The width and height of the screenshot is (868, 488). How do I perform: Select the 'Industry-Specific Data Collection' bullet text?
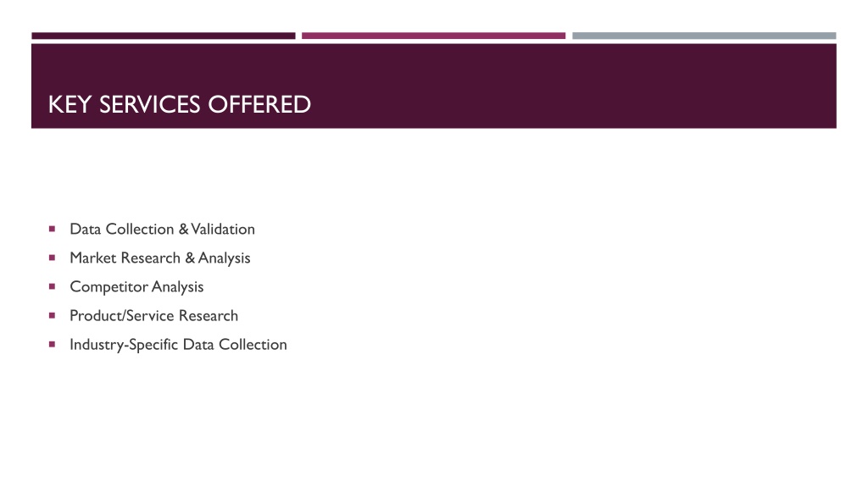point(178,345)
